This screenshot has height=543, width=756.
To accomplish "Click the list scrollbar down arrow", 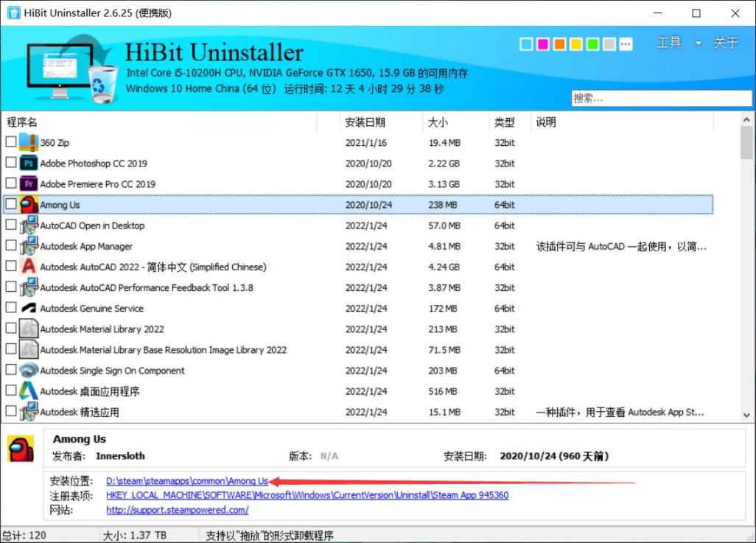I will tap(746, 415).
